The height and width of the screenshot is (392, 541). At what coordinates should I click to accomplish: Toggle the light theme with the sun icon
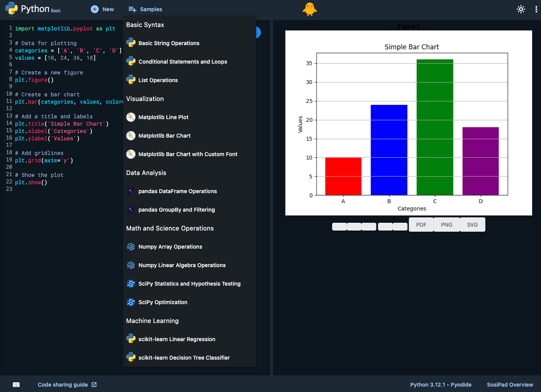[521, 9]
